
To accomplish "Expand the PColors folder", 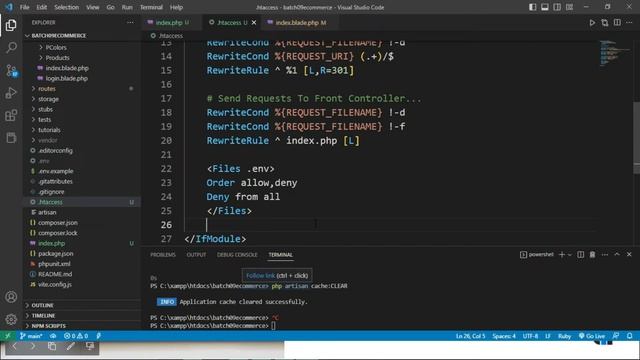I will (56, 47).
